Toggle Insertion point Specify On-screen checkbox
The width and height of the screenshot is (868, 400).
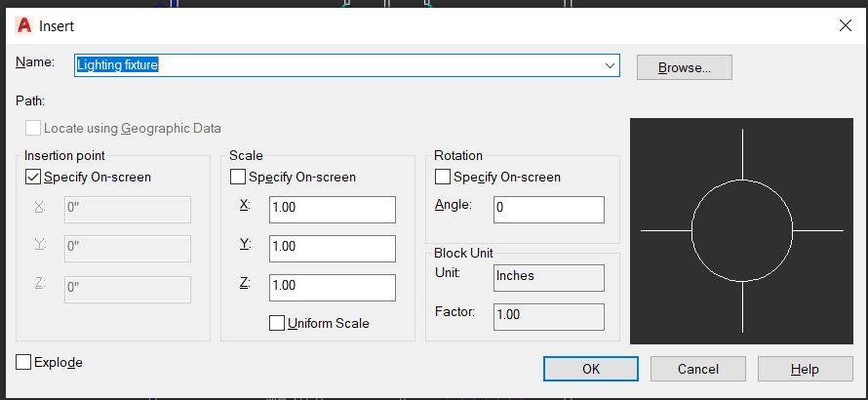33,178
